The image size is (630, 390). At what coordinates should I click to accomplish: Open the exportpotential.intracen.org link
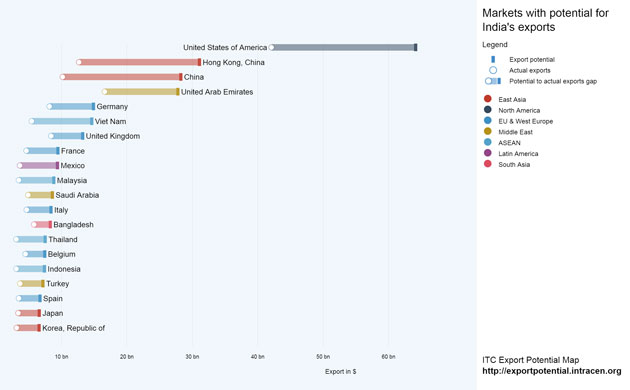pyautogui.click(x=552, y=371)
